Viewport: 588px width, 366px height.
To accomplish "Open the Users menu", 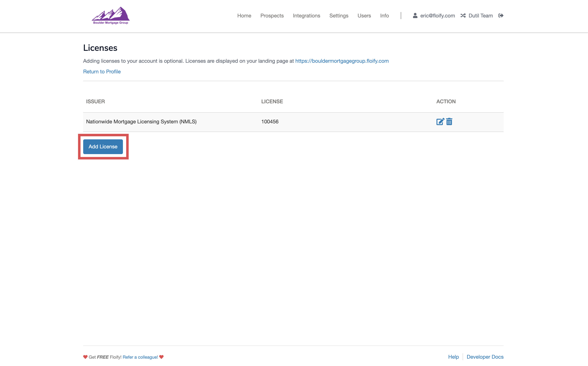I will (x=364, y=16).
